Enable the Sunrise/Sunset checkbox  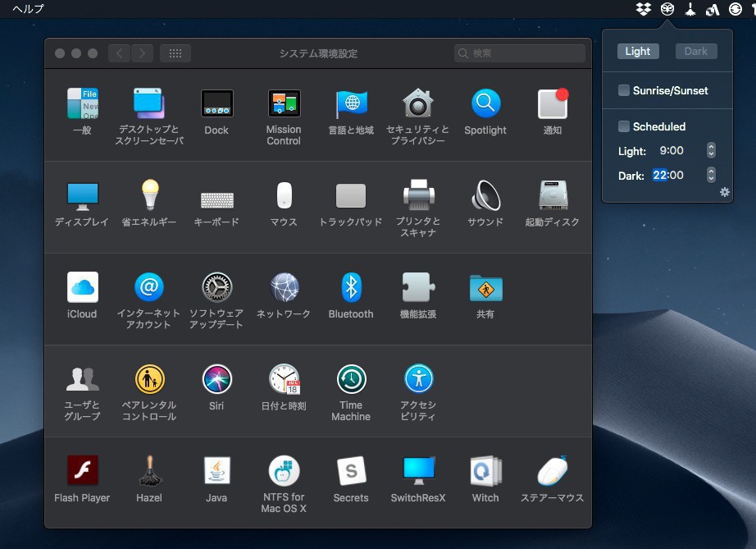[624, 90]
